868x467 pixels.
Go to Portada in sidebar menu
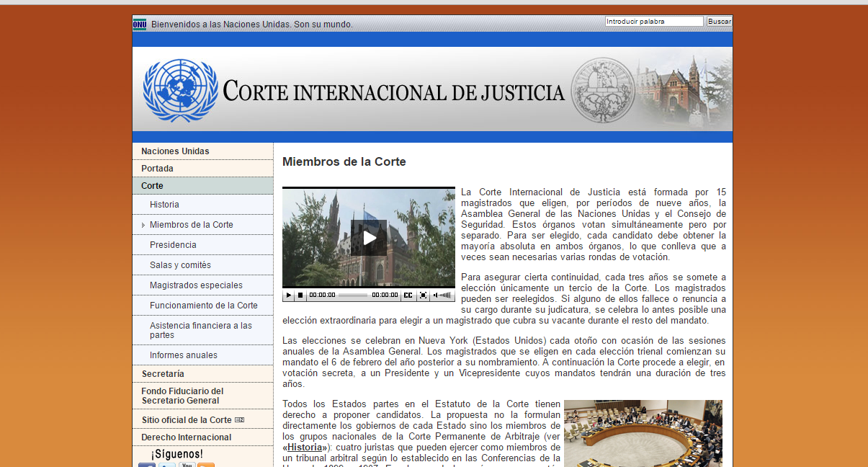[x=202, y=169]
